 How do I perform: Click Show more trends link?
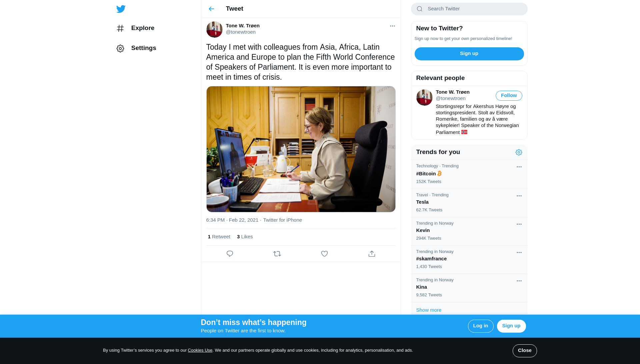pyautogui.click(x=429, y=310)
